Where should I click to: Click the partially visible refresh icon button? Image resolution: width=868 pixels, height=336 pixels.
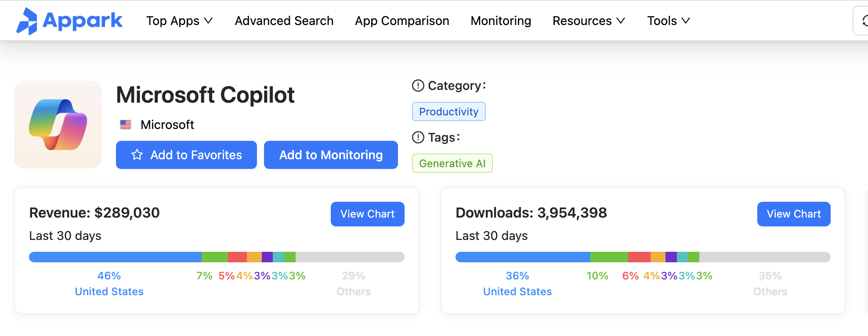(x=861, y=21)
